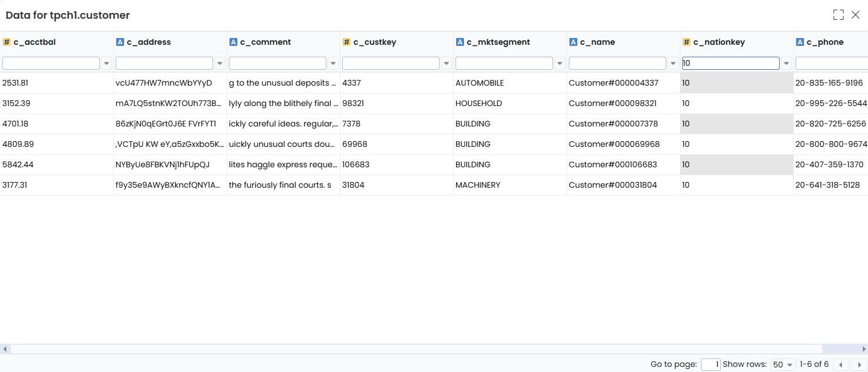Click text type icon of c_address
This screenshot has width=868, height=372.
pos(120,42)
